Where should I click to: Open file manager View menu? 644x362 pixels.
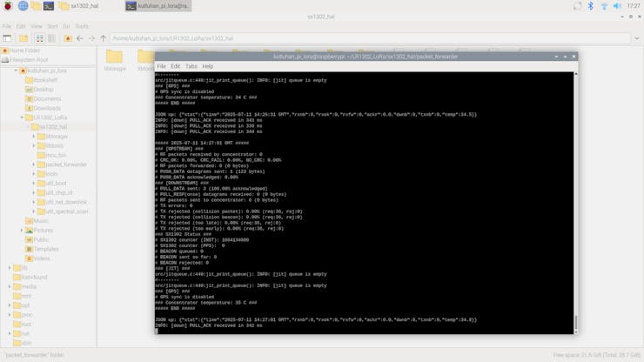pos(37,26)
